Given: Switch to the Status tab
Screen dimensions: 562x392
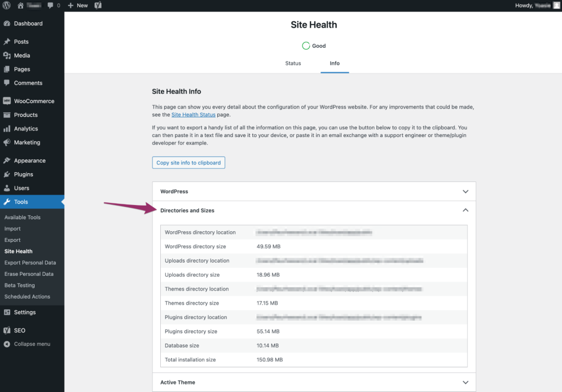Looking at the screenshot, I should pyautogui.click(x=293, y=64).
